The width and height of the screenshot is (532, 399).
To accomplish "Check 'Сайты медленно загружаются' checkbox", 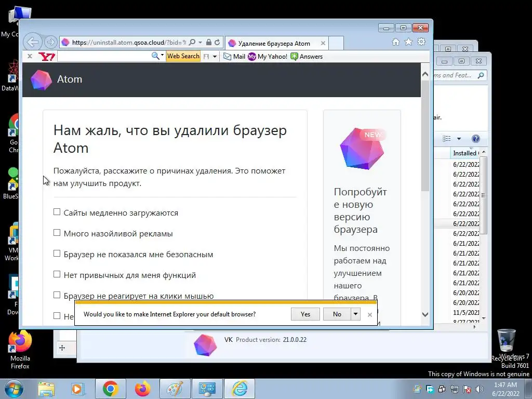I will 57,212.
